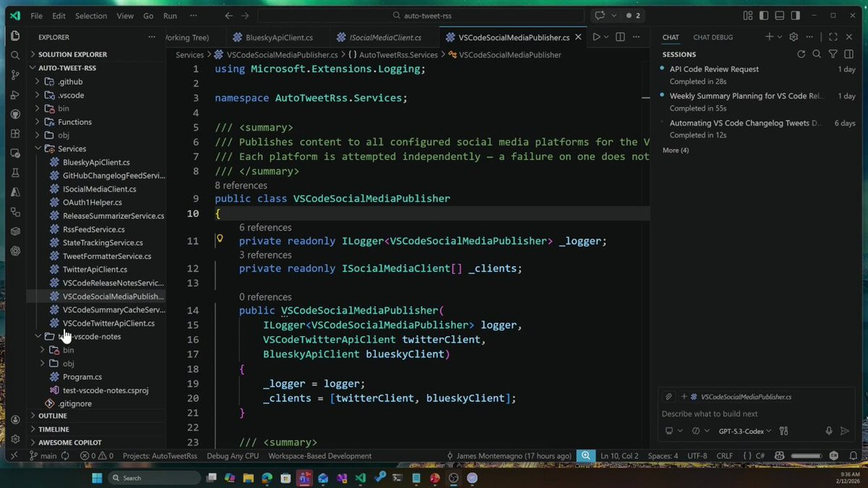Search chat sessions with the magnifier icon
The width and height of the screenshot is (868, 488).
click(817, 54)
